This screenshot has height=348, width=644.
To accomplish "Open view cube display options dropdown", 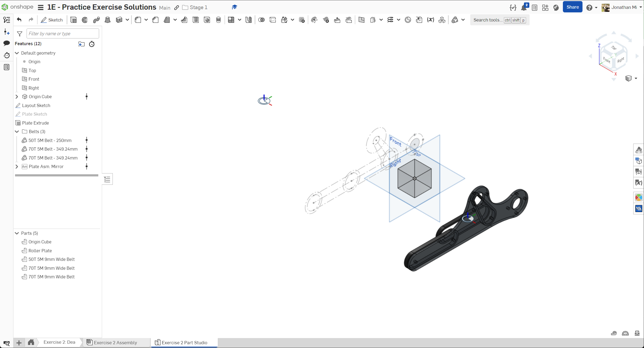I will point(636,78).
